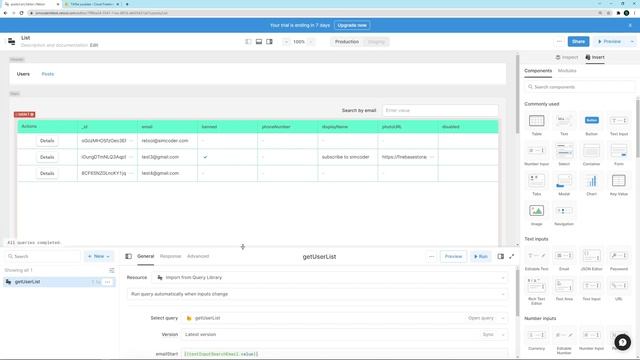Pick the Container component icon
Viewport: 640px width, 360px height.
591,151
